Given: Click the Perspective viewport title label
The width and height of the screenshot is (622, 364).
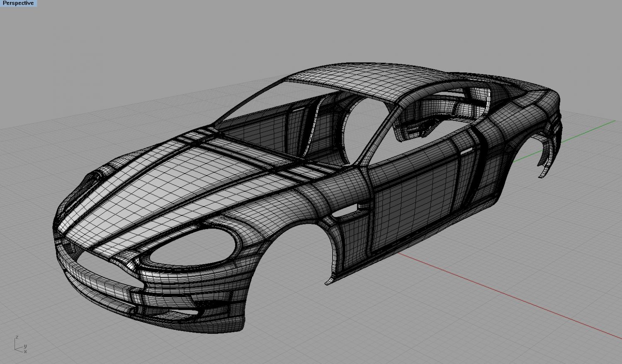Looking at the screenshot, I should tap(18, 3).
